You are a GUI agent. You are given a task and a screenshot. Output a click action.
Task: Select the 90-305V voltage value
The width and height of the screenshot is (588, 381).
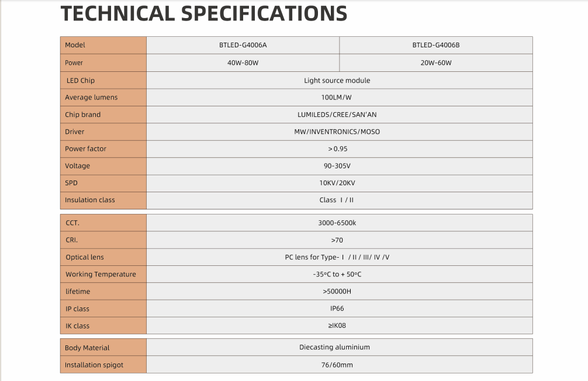[337, 166]
